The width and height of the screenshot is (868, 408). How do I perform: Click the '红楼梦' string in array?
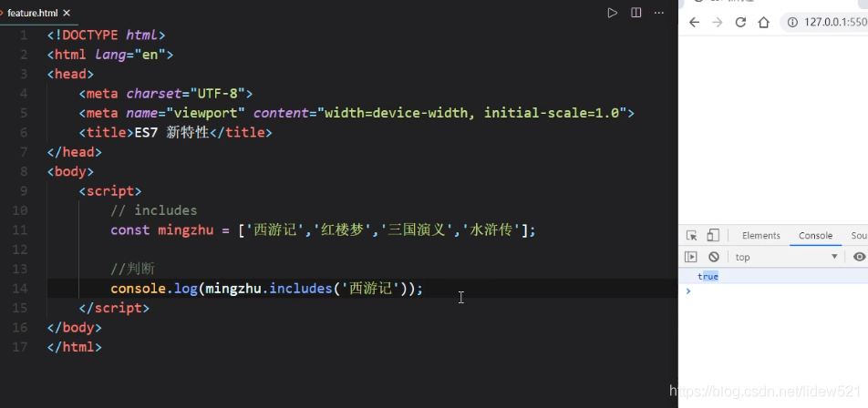tap(343, 230)
